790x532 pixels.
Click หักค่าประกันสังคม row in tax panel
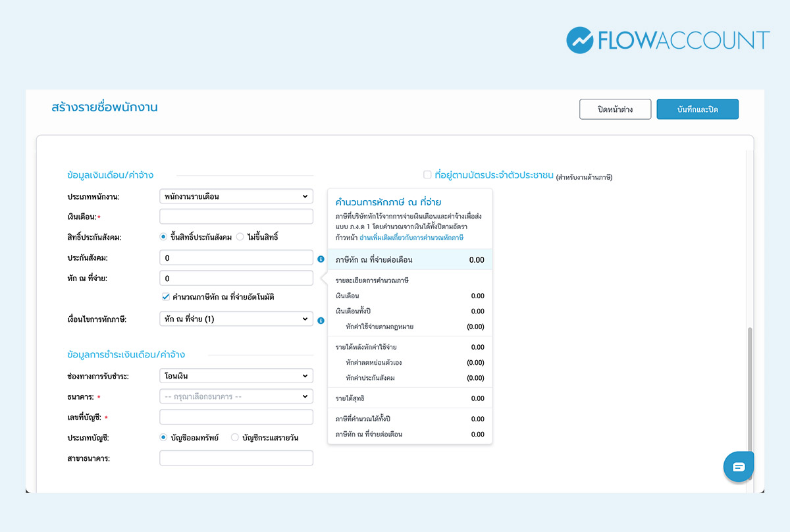[x=409, y=378]
